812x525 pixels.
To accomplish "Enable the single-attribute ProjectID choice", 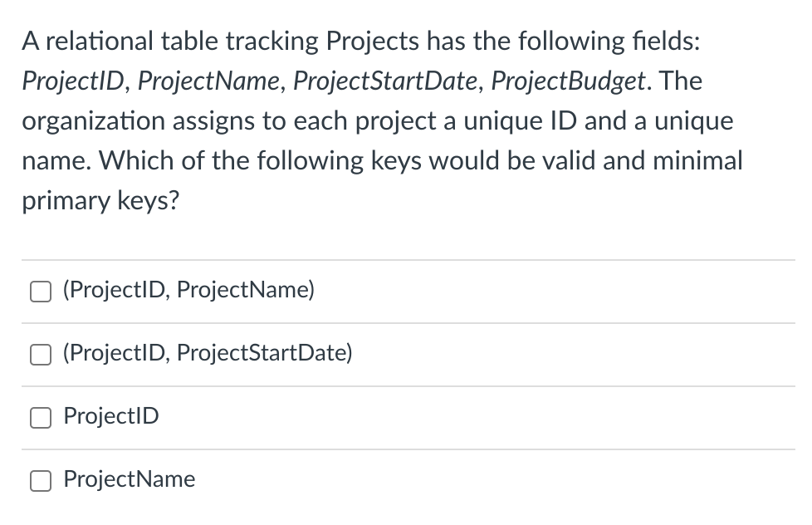I will [41, 417].
